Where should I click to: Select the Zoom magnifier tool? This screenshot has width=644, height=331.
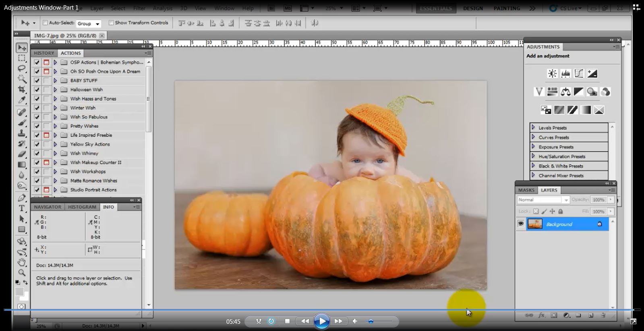(x=22, y=273)
